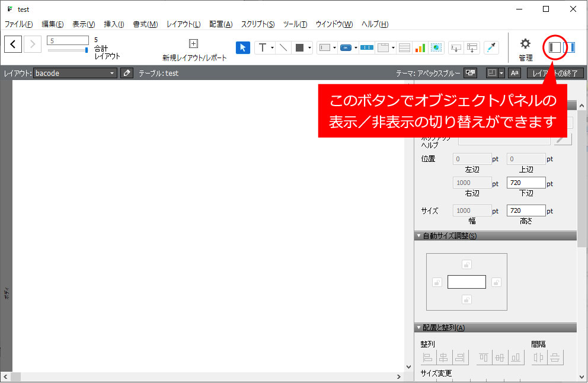Go to the next layout
Image resolution: width=588 pixels, height=383 pixels.
tap(33, 44)
